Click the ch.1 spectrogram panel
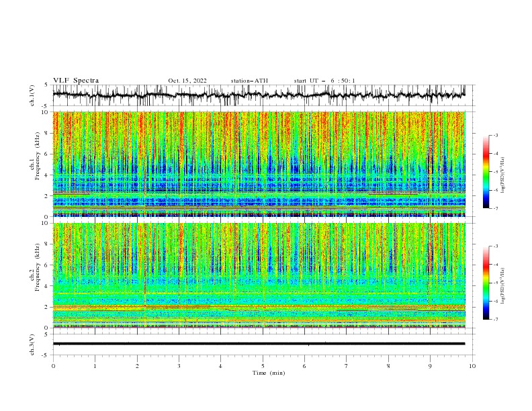This screenshot has width=532, height=411. [259, 164]
